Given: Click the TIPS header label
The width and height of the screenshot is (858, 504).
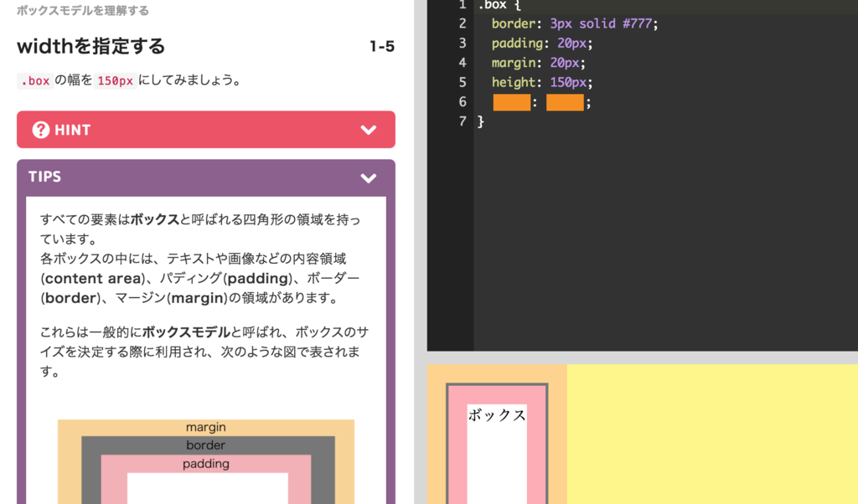Looking at the screenshot, I should pos(45,177).
